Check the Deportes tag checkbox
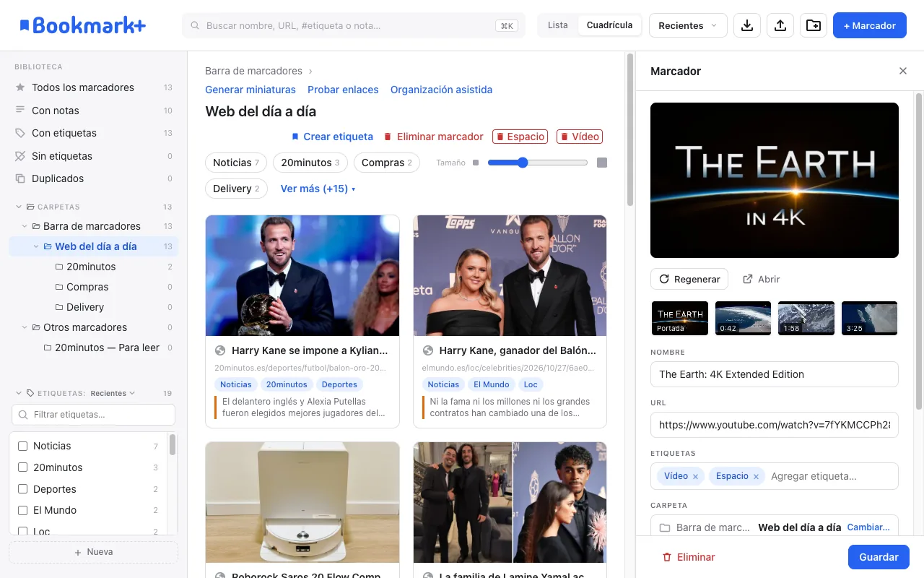Image resolution: width=924 pixels, height=578 pixels. click(22, 489)
